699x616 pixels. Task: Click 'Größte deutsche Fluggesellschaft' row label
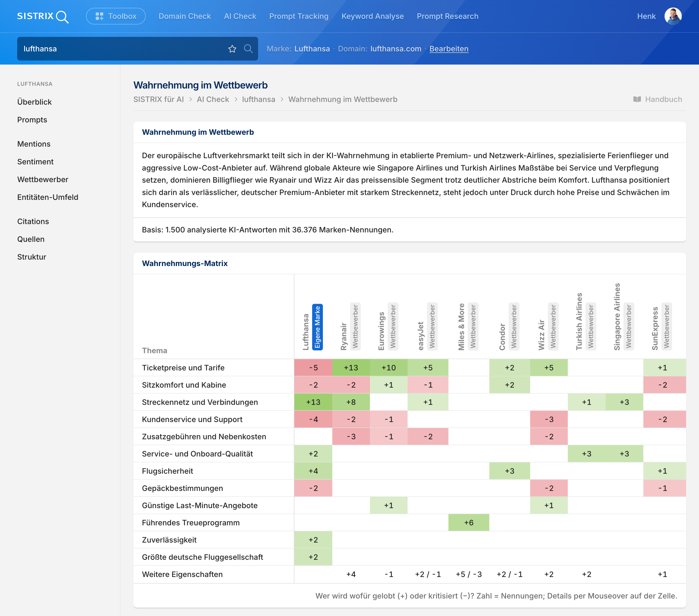coord(202,557)
